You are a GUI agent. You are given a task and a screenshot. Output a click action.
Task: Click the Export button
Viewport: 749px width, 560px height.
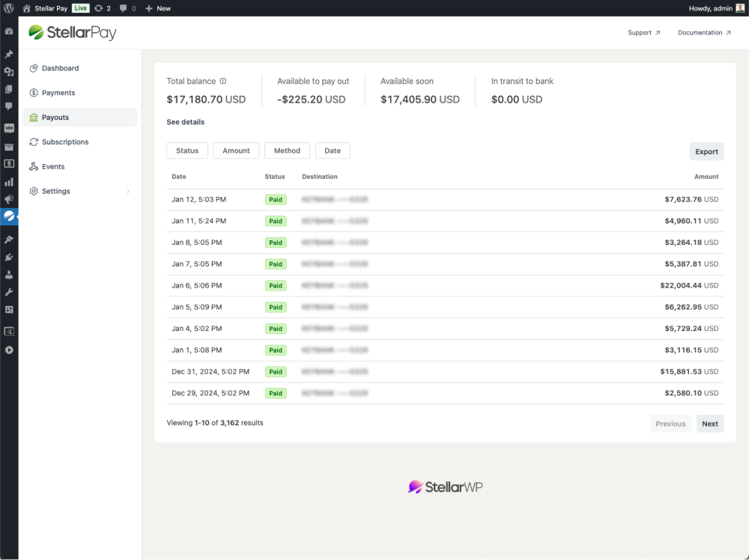pyautogui.click(x=706, y=152)
